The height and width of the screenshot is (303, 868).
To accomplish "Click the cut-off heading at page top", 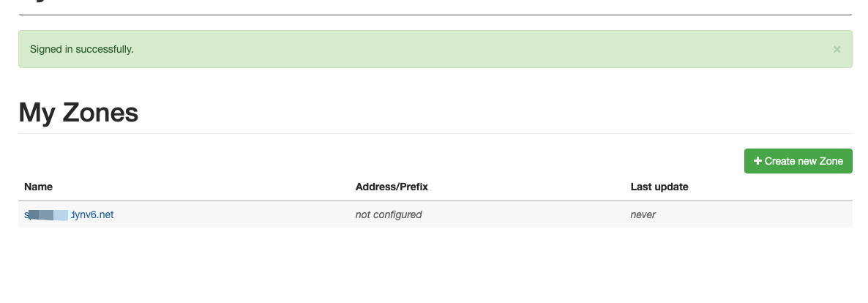I will pos(33,1).
